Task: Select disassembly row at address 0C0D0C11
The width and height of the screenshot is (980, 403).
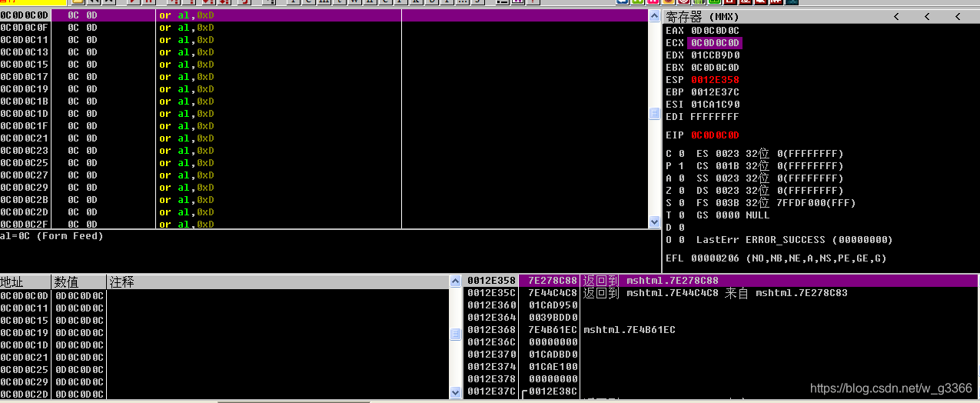Action: pyautogui.click(x=324, y=40)
